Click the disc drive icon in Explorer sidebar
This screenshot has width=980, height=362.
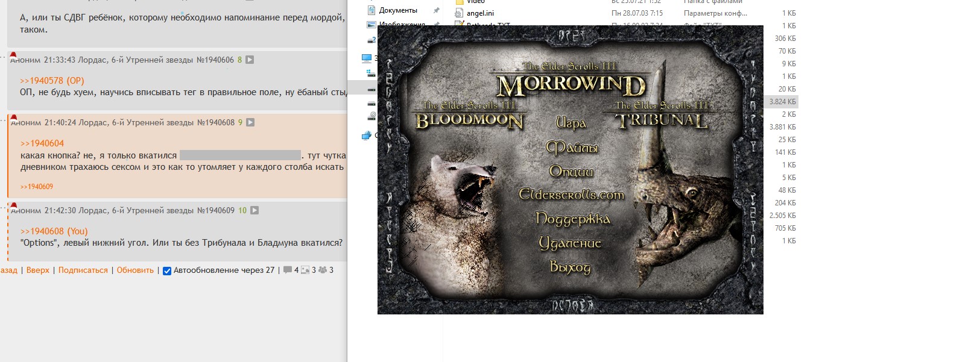coord(371,115)
